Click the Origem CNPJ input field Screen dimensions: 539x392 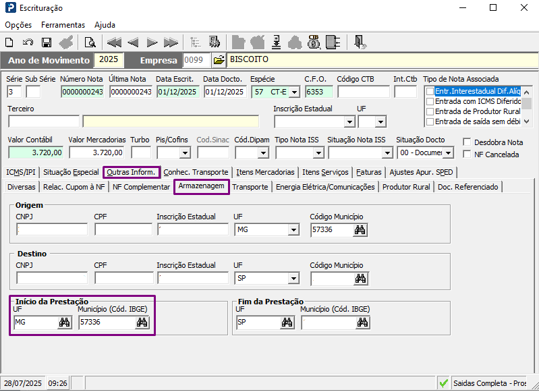[52, 230]
